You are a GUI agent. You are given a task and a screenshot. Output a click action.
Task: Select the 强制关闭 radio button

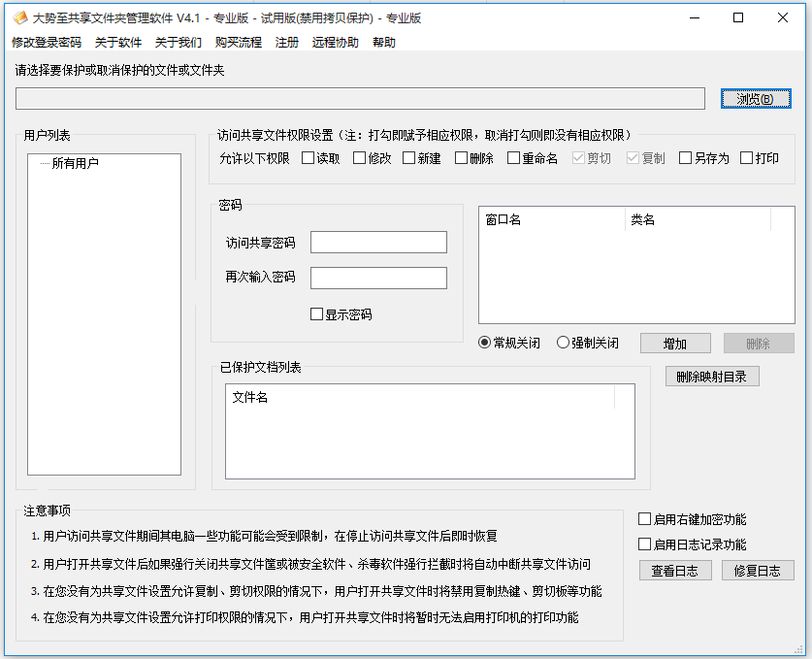(563, 343)
